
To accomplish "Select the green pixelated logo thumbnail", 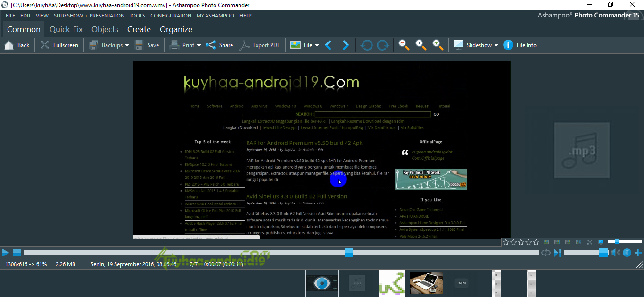I will point(392,283).
